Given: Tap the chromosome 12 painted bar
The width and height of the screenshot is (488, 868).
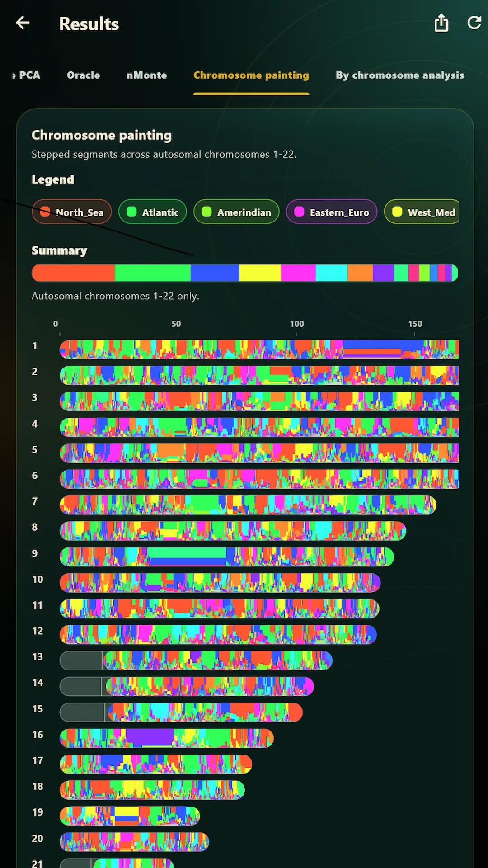Looking at the screenshot, I should point(218,634).
